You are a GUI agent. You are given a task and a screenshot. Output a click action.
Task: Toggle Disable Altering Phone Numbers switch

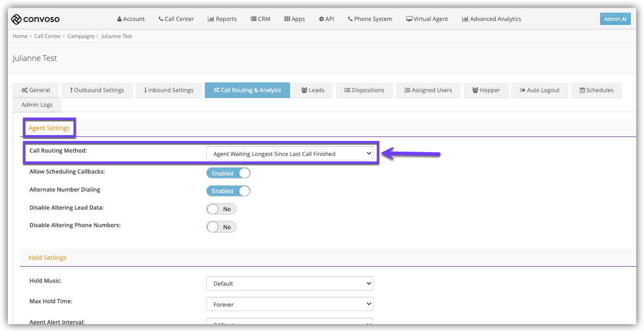click(x=221, y=227)
